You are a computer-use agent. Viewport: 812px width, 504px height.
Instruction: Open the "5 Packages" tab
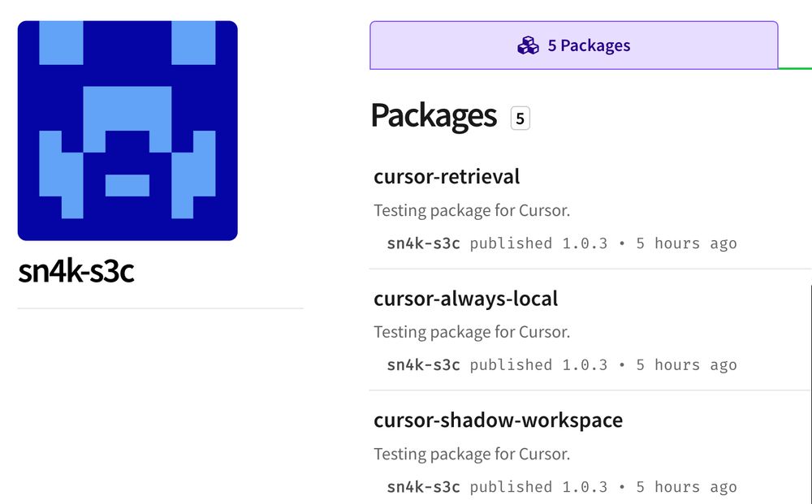[573, 45]
